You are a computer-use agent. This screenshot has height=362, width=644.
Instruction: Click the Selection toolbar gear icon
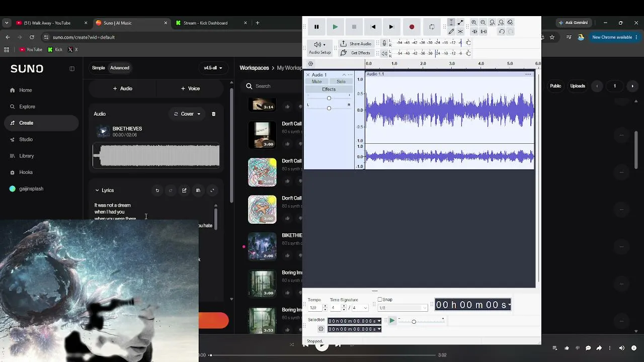pyautogui.click(x=321, y=329)
